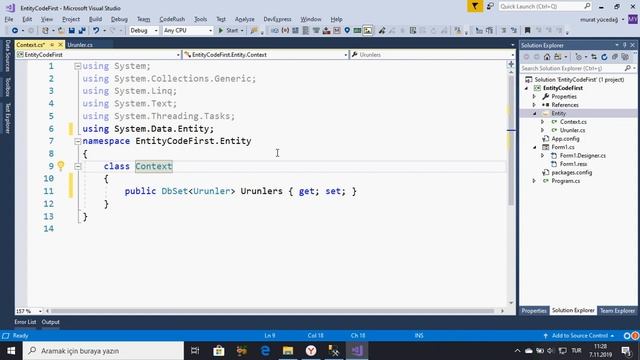The image size is (640, 360).
Task: Click the yellow notifications flag icon
Action: tap(475, 6)
